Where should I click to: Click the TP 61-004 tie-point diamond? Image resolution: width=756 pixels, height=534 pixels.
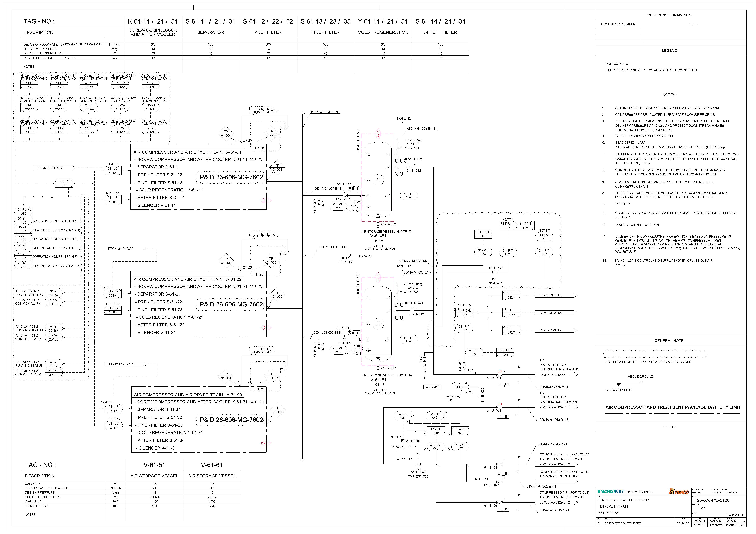tap(226, 133)
